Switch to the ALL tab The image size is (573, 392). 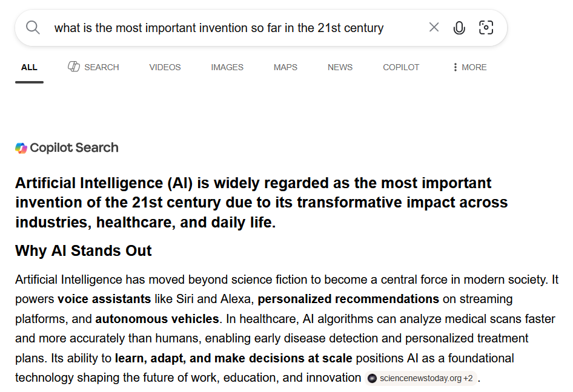click(x=29, y=68)
